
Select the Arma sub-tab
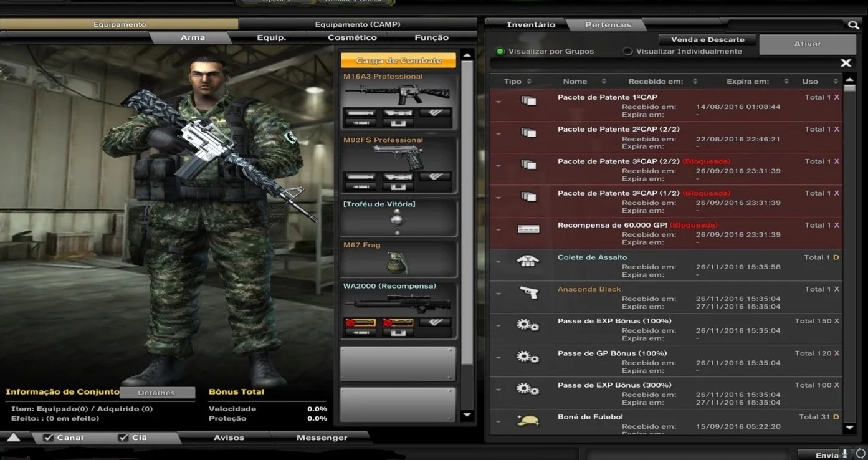(193, 37)
